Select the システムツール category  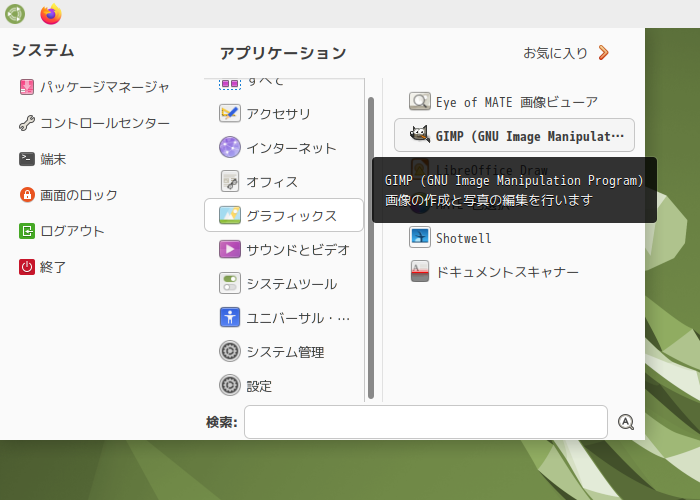[284, 283]
